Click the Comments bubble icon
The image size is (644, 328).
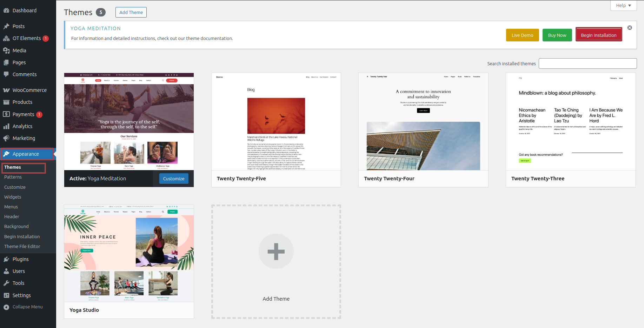(6, 74)
